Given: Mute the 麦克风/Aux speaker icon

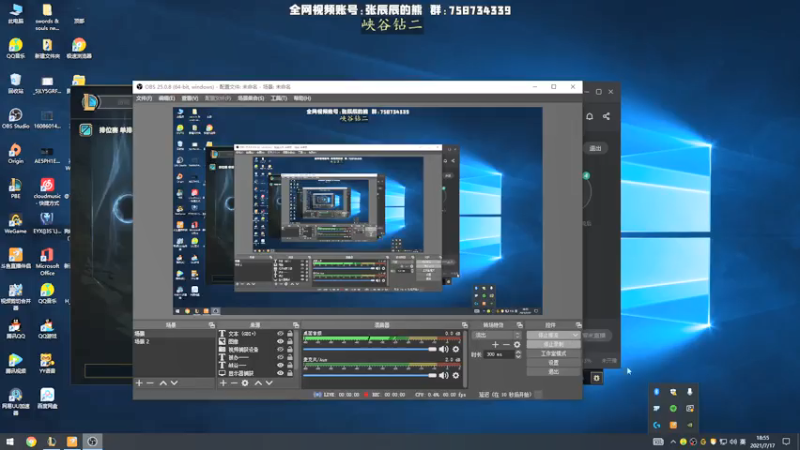Looking at the screenshot, I should pyautogui.click(x=443, y=376).
